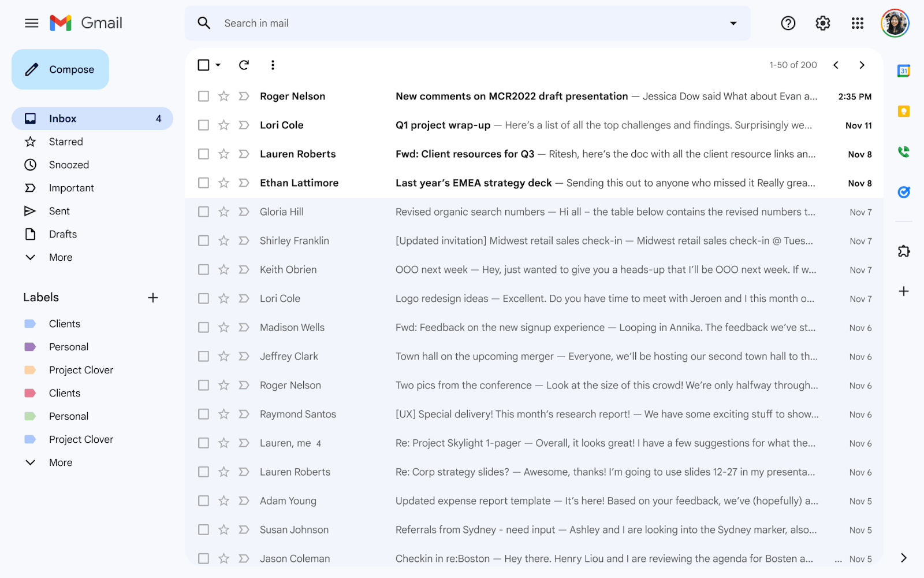Select the checkbox on Lori Cole's Q1 email
This screenshot has height=578, width=924.
(x=203, y=125)
